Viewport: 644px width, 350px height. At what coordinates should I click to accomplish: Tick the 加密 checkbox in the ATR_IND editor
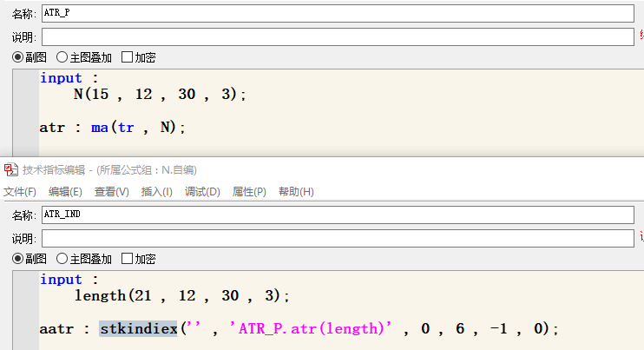click(x=128, y=259)
